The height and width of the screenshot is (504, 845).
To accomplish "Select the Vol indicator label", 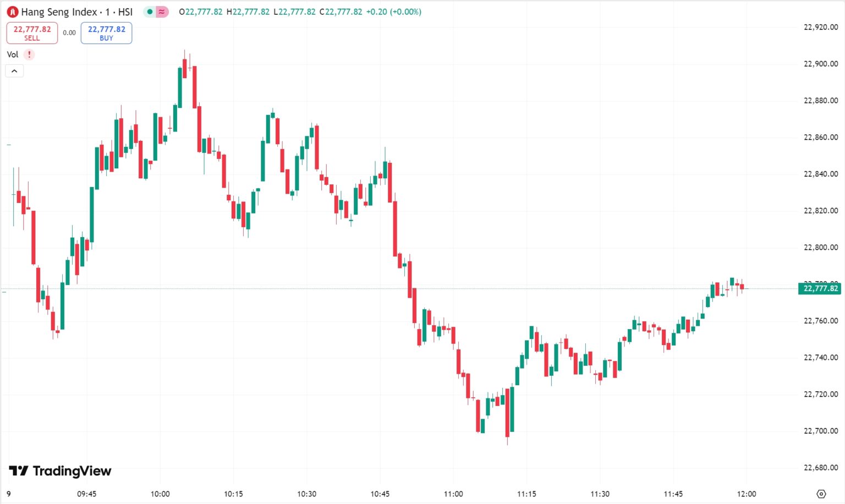I will click(13, 54).
